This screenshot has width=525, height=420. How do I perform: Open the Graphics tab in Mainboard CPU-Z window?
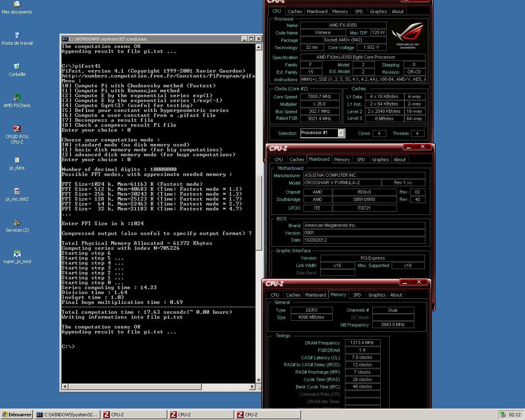pos(380,160)
